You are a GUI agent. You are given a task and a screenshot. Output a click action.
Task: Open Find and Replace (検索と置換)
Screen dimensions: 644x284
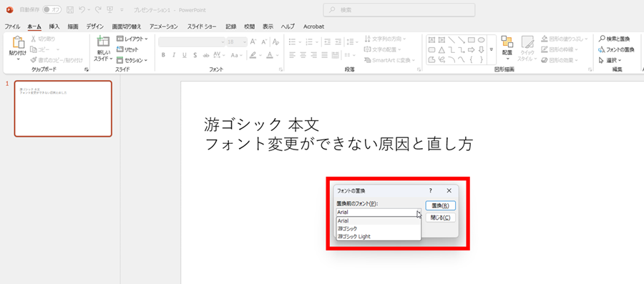(615, 39)
